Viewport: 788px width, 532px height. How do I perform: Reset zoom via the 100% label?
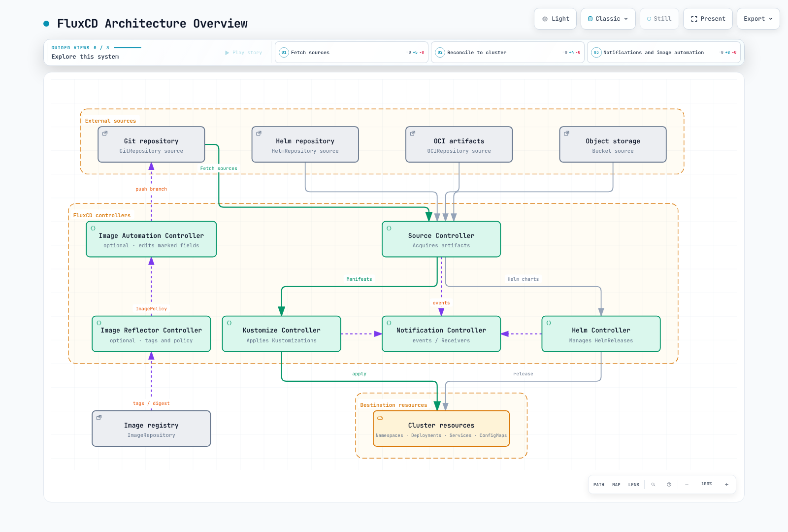tap(707, 484)
